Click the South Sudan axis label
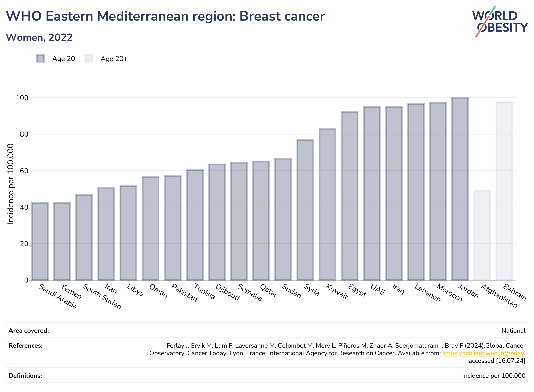 click(102, 296)
